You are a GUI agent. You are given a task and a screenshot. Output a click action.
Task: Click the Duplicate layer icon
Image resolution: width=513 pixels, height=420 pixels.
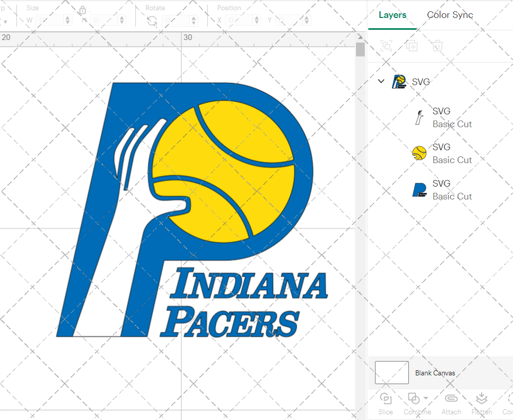(412, 46)
